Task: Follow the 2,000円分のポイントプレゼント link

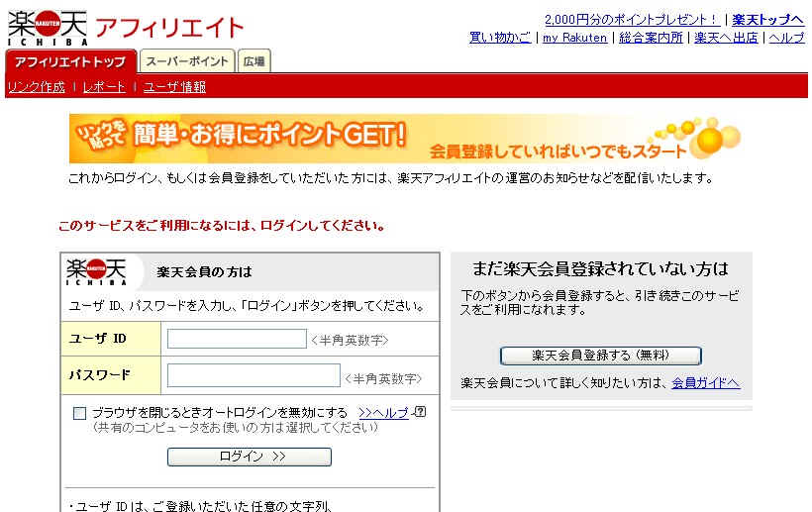Action: point(633,20)
